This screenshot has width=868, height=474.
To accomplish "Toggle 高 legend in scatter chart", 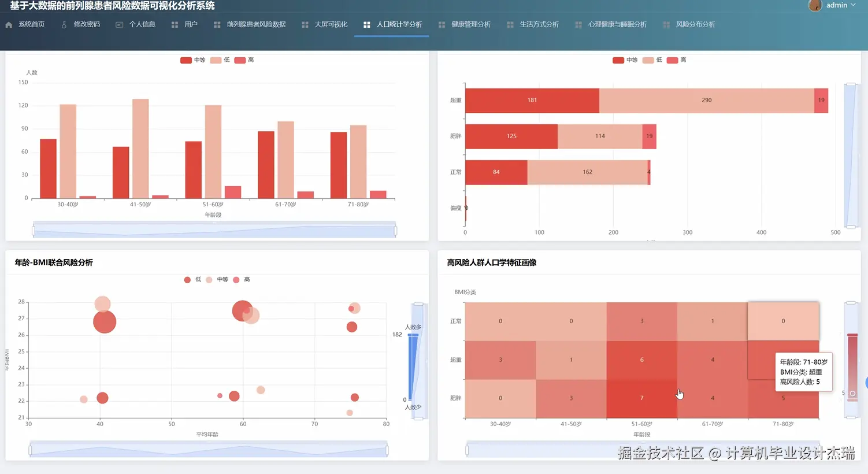I will [x=241, y=280].
